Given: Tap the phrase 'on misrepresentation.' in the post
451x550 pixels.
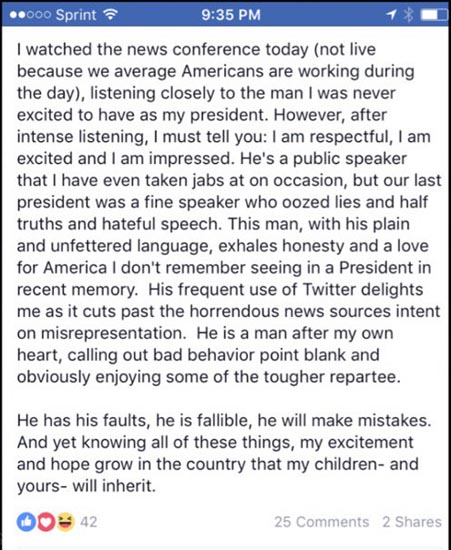Looking at the screenshot, I should [x=102, y=333].
